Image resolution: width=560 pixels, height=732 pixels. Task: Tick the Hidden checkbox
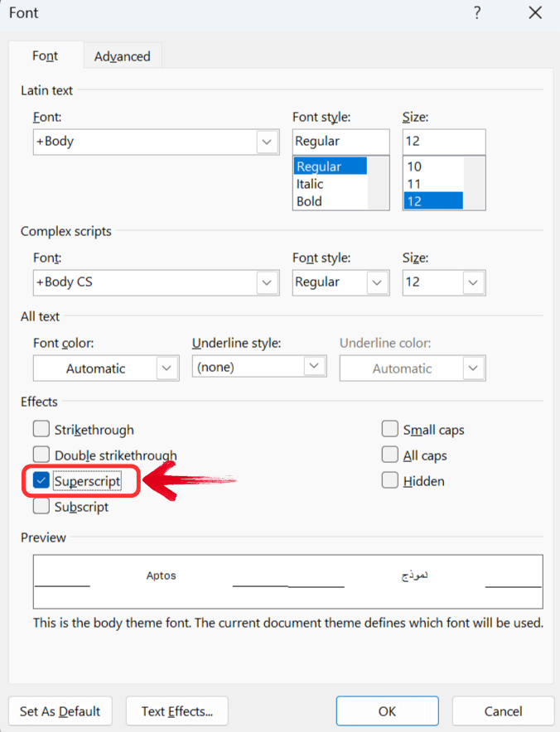pyautogui.click(x=390, y=481)
